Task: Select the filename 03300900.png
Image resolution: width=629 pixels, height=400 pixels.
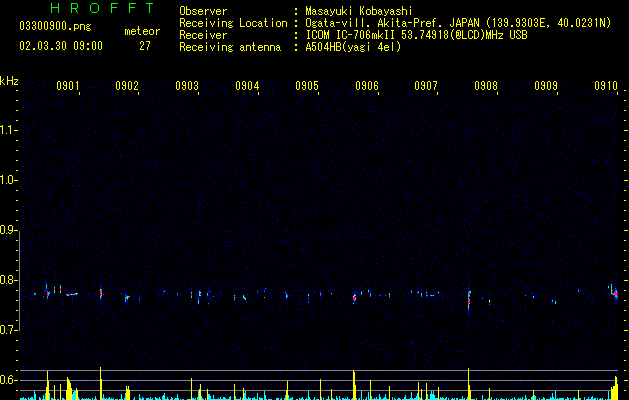Action: (x=55, y=27)
